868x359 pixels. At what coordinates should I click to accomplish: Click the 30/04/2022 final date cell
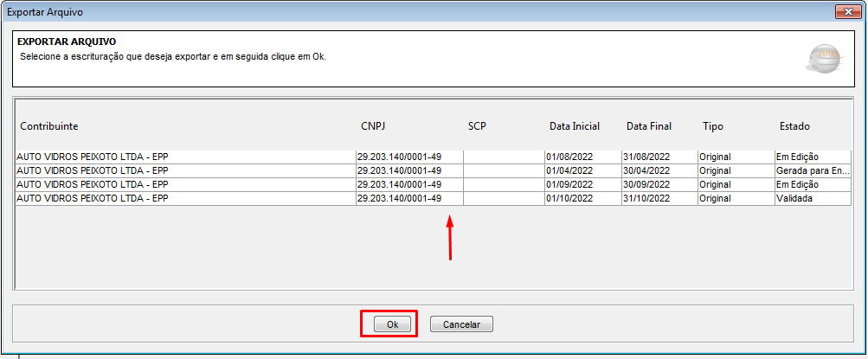click(x=659, y=170)
